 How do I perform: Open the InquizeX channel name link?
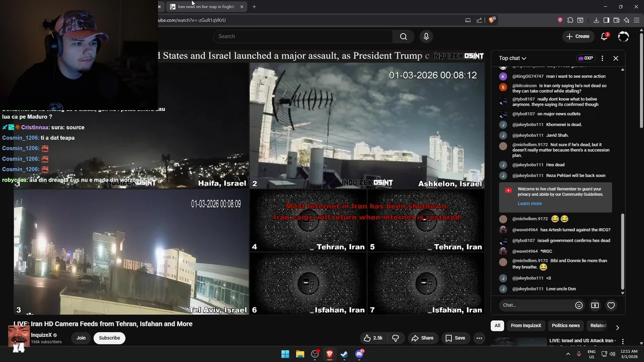[41, 335]
